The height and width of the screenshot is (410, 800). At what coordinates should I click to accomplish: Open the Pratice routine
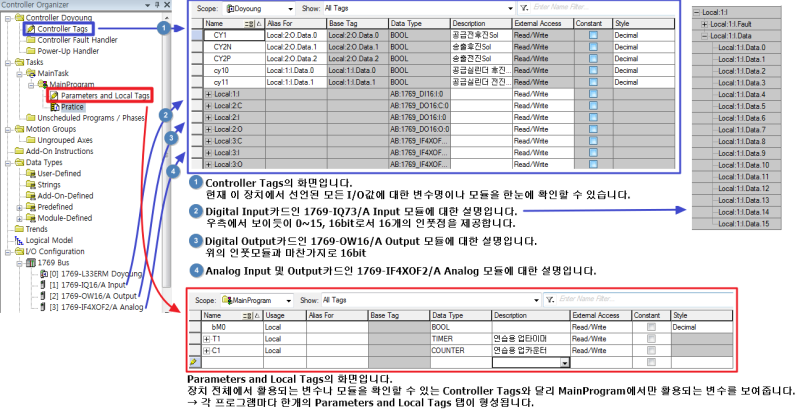[x=72, y=107]
